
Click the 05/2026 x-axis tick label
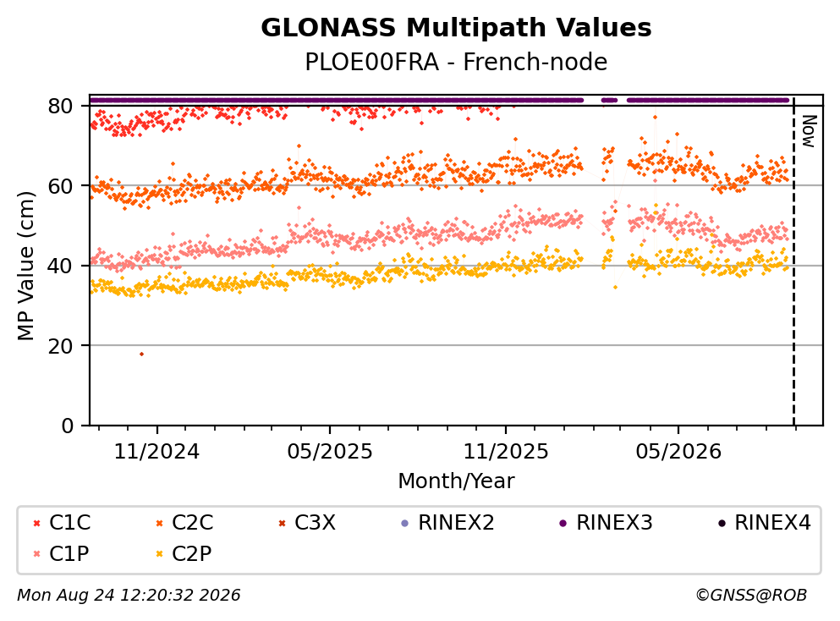click(x=678, y=452)
